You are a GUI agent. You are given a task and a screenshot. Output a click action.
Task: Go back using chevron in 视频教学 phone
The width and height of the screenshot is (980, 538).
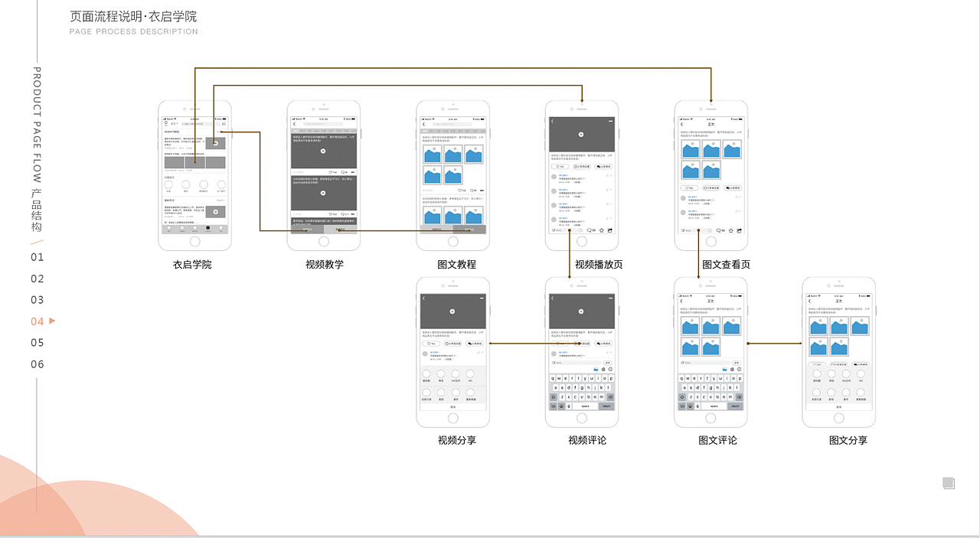294,124
